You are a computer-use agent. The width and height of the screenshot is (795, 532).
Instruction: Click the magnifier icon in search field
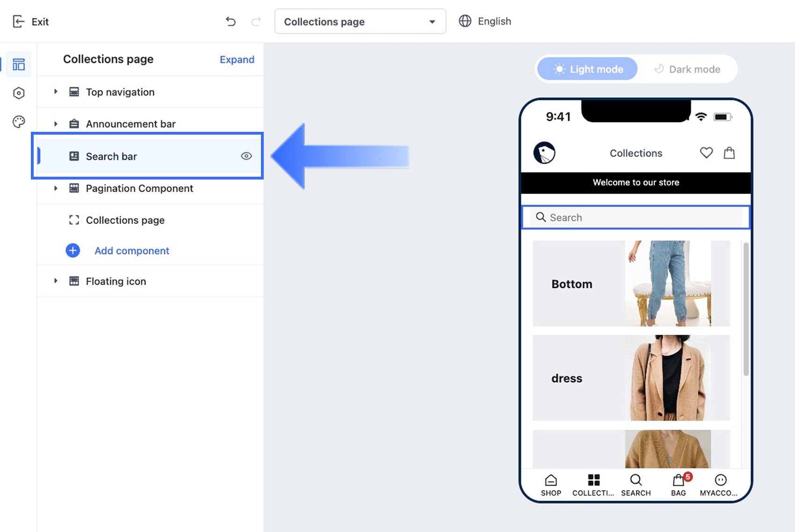pyautogui.click(x=541, y=217)
